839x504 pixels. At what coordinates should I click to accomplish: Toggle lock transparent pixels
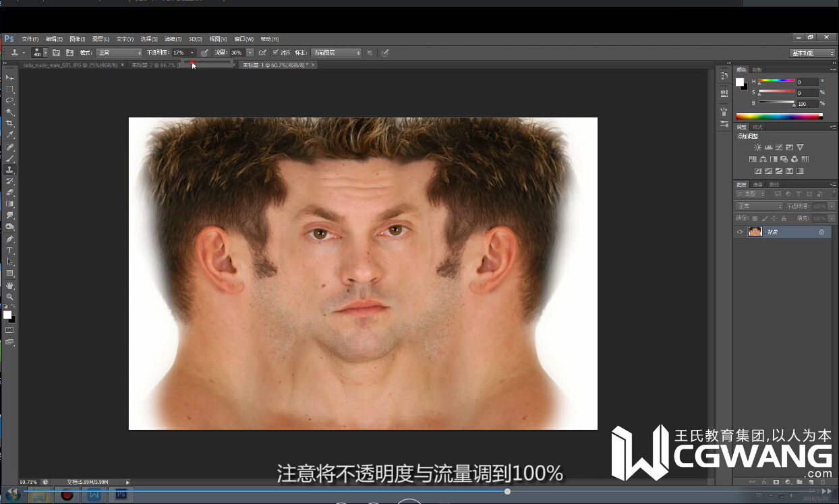(x=755, y=218)
